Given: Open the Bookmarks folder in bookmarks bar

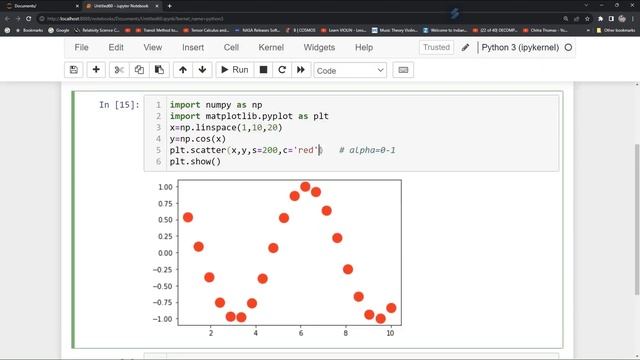Looking at the screenshot, I should [x=29, y=30].
